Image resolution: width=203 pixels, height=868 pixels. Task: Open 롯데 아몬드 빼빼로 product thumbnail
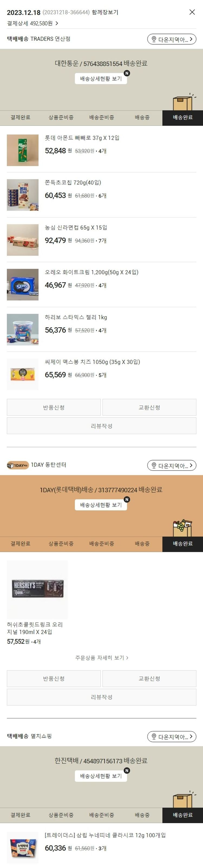click(x=23, y=150)
